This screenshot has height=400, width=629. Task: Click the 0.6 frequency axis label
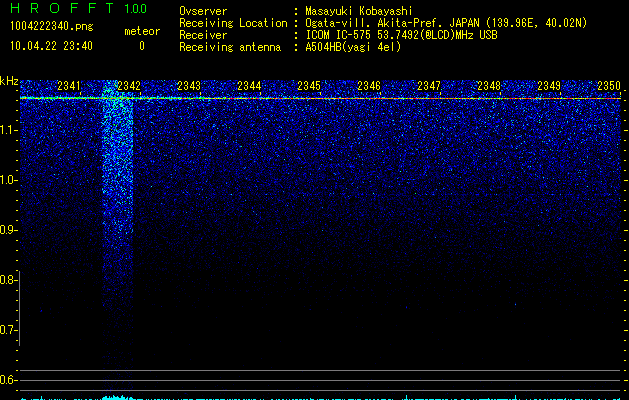[7, 380]
